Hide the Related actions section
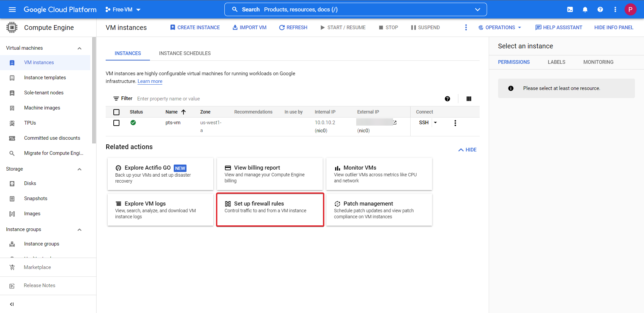This screenshot has width=644, height=313. (x=467, y=150)
